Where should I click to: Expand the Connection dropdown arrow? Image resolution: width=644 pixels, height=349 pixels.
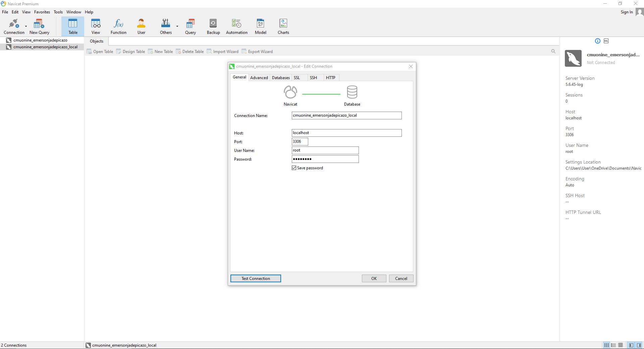coord(26,26)
